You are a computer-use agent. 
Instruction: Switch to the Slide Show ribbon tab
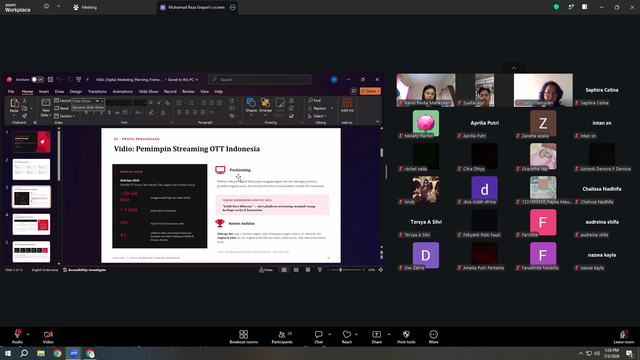(x=148, y=91)
